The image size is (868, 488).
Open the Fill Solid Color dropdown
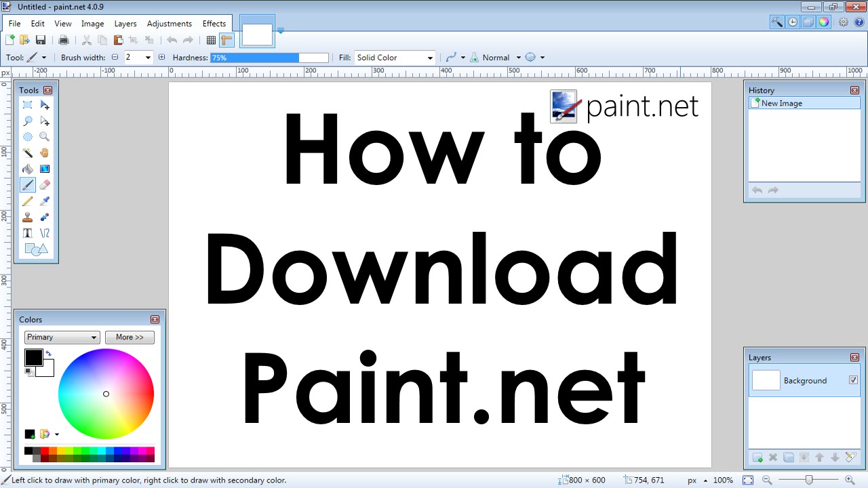tap(395, 58)
